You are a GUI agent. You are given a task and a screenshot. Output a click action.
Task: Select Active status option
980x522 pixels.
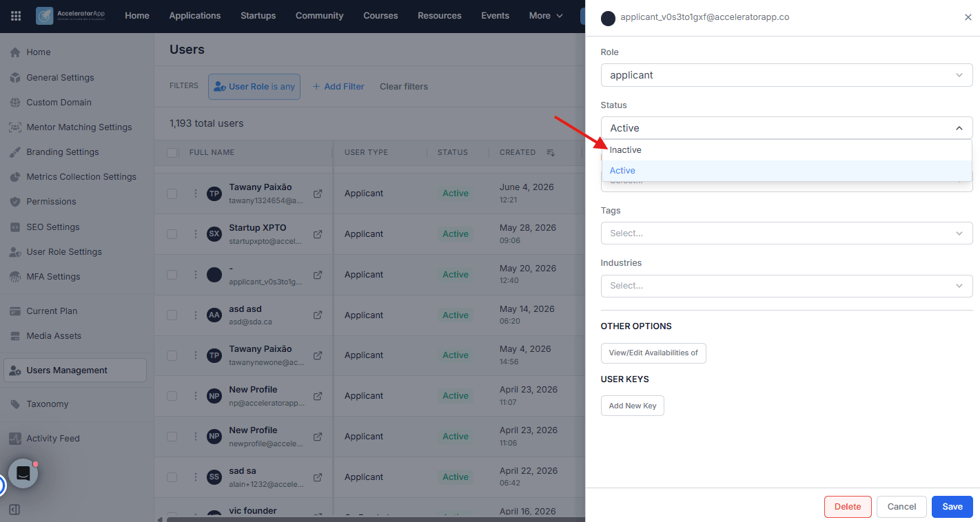pos(786,171)
